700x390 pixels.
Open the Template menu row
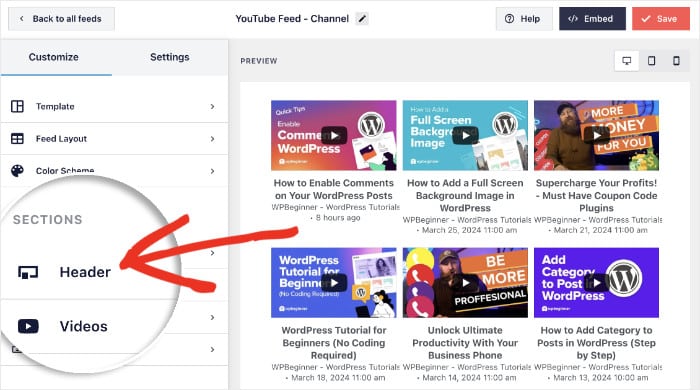point(114,107)
